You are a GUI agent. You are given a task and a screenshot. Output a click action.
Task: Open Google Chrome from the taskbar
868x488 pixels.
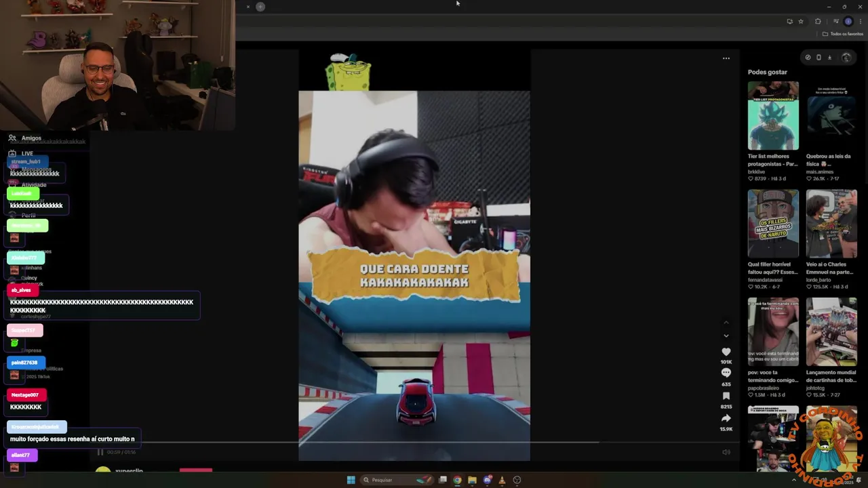[x=458, y=480]
